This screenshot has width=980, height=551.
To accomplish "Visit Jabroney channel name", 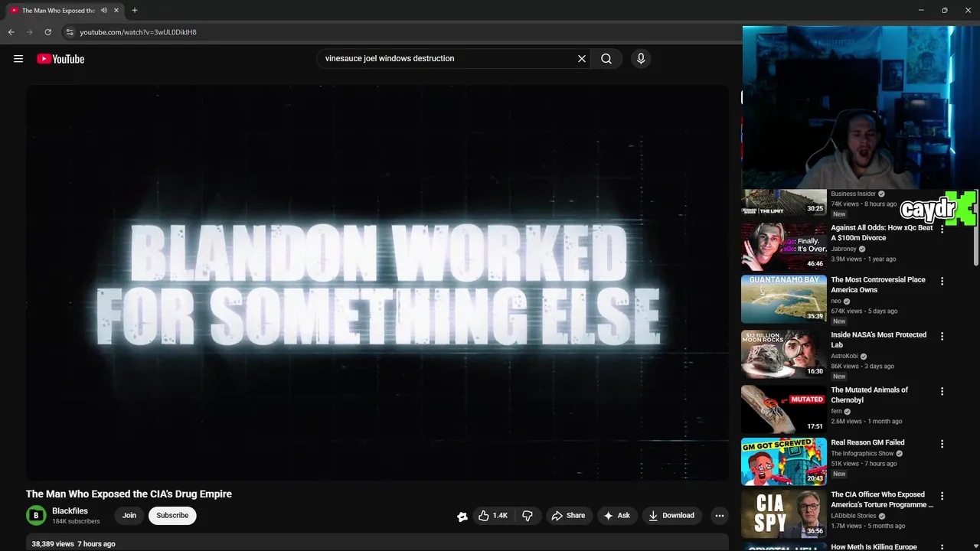I will (844, 249).
